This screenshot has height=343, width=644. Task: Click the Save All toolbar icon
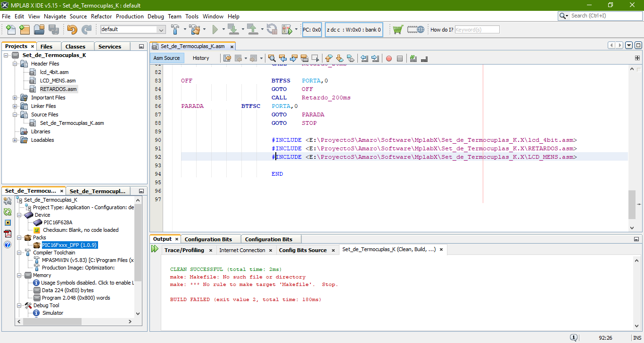point(53,29)
